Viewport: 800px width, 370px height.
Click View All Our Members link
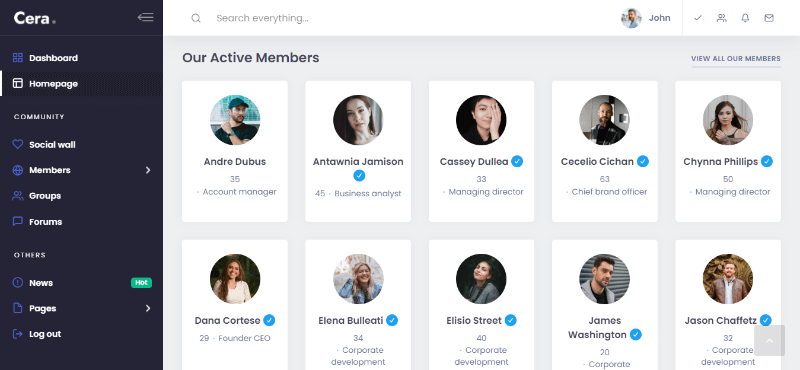[x=736, y=59]
